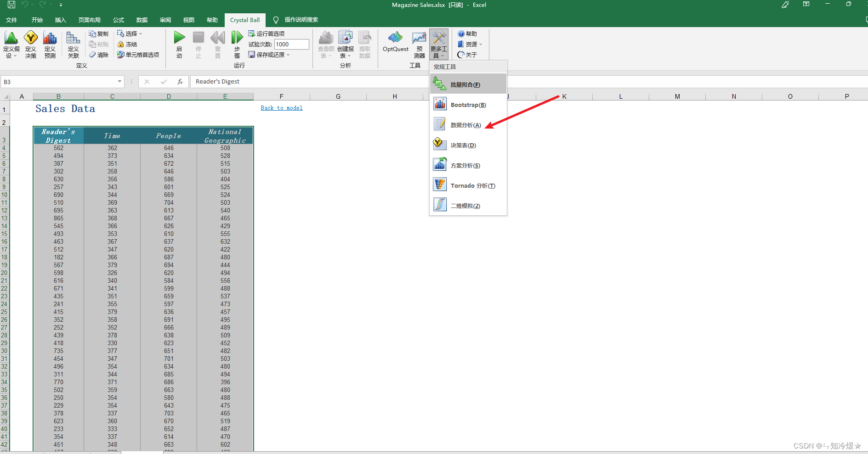The image size is (868, 454).
Task: Expand the Name Box dropdown arrow
Action: (119, 82)
